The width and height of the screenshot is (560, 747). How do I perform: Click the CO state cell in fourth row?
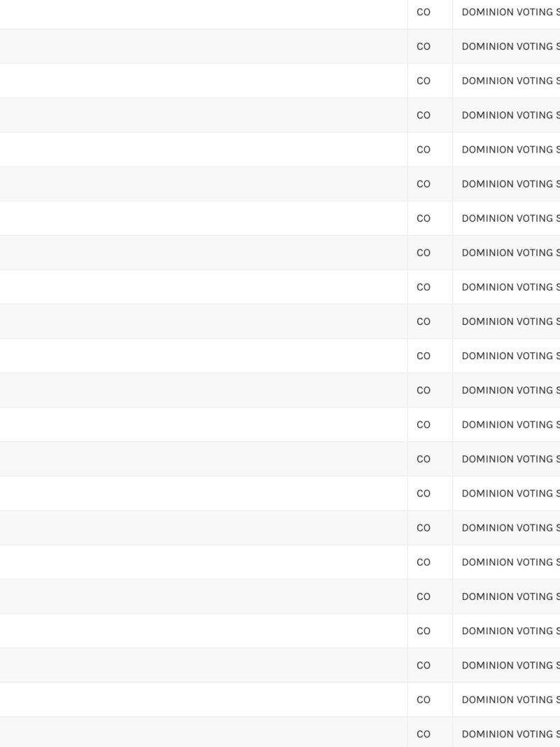[423, 115]
